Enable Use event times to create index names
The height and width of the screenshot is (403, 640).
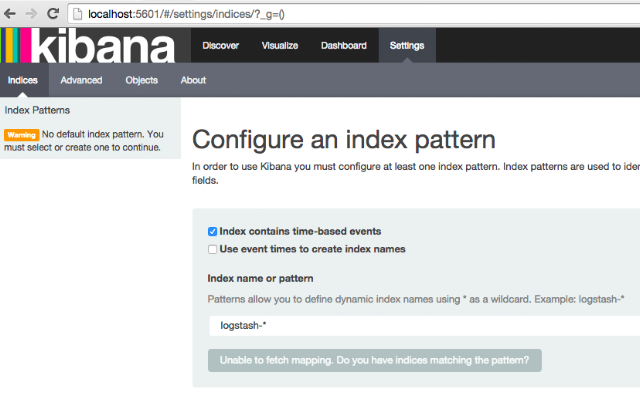(212, 249)
